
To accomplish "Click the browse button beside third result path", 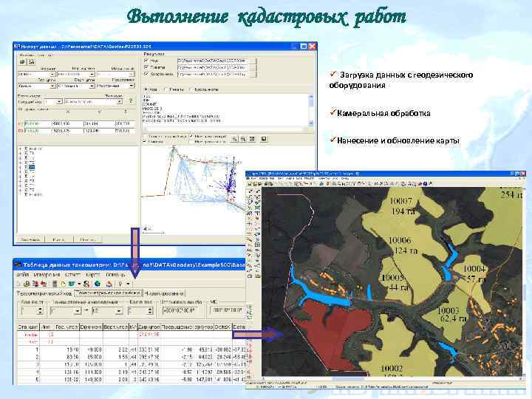I will [253, 74].
